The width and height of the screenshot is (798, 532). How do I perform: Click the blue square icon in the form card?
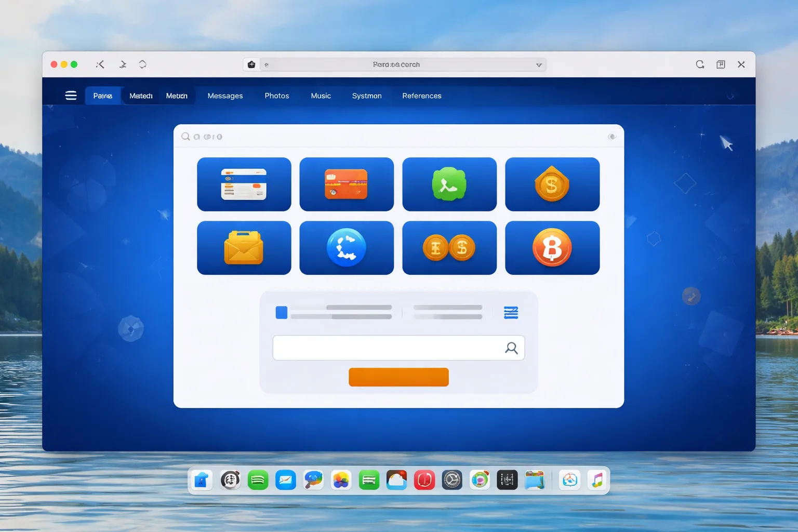[282, 312]
